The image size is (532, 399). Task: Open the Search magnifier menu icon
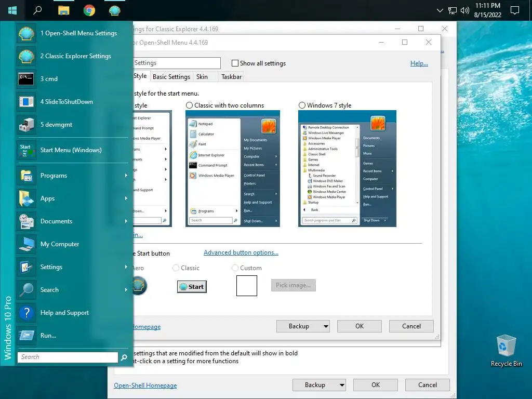click(26, 290)
